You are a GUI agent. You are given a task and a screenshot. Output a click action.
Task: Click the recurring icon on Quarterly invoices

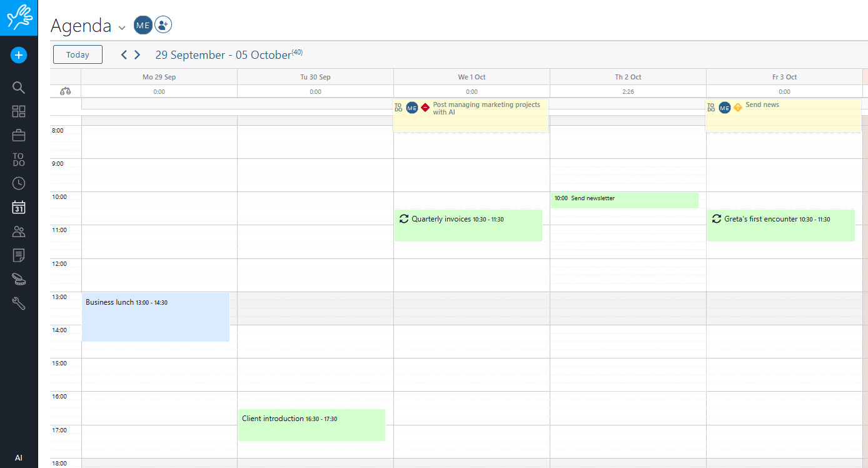tap(404, 219)
